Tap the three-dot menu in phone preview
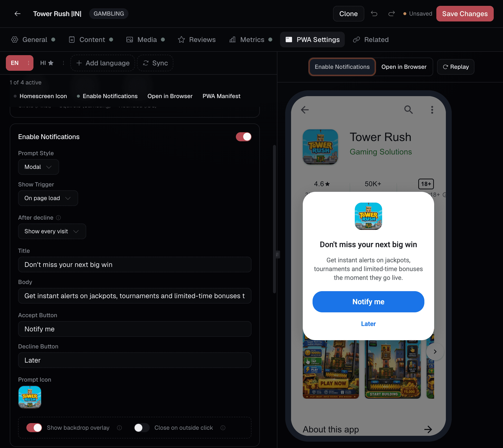 tap(432, 110)
